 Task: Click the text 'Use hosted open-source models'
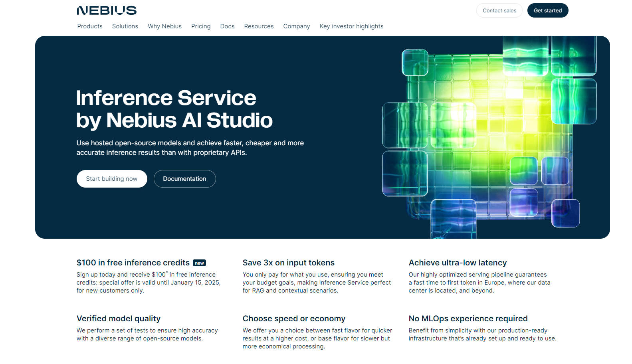pos(129,143)
